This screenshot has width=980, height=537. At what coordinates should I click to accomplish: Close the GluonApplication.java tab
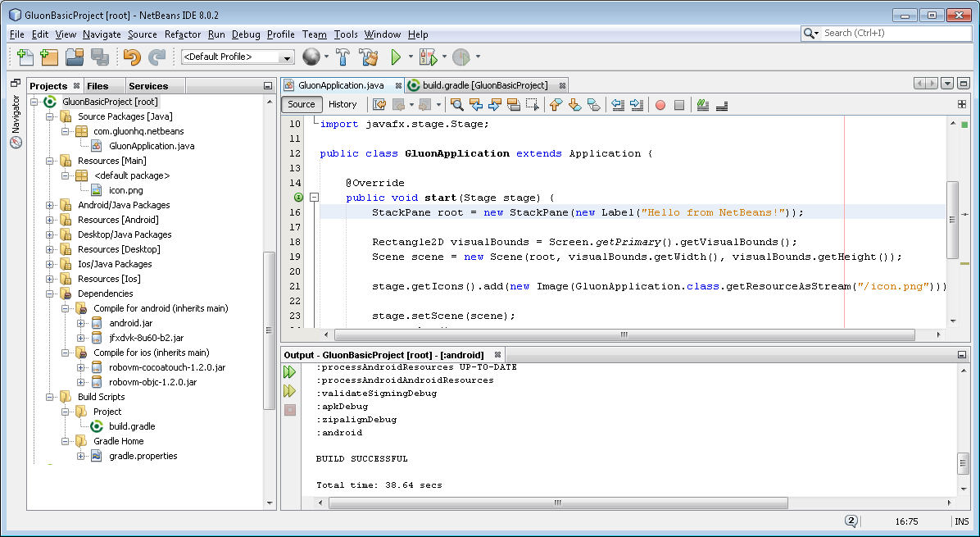pyautogui.click(x=398, y=85)
